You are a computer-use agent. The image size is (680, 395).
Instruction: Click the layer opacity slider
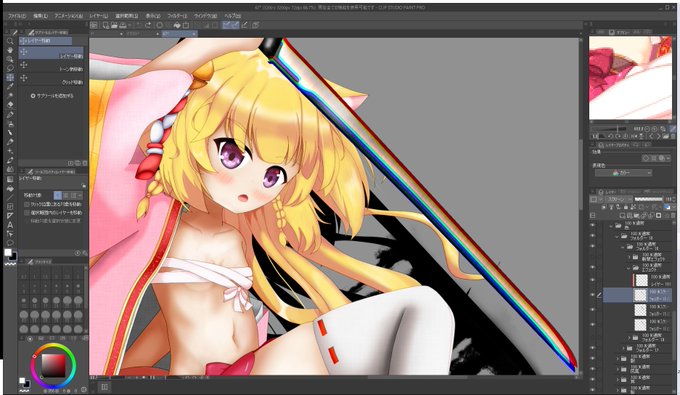pos(648,199)
